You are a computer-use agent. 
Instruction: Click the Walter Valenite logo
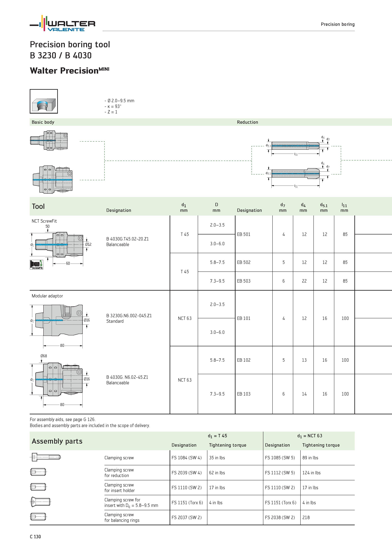pyautogui.click(x=63, y=23)
